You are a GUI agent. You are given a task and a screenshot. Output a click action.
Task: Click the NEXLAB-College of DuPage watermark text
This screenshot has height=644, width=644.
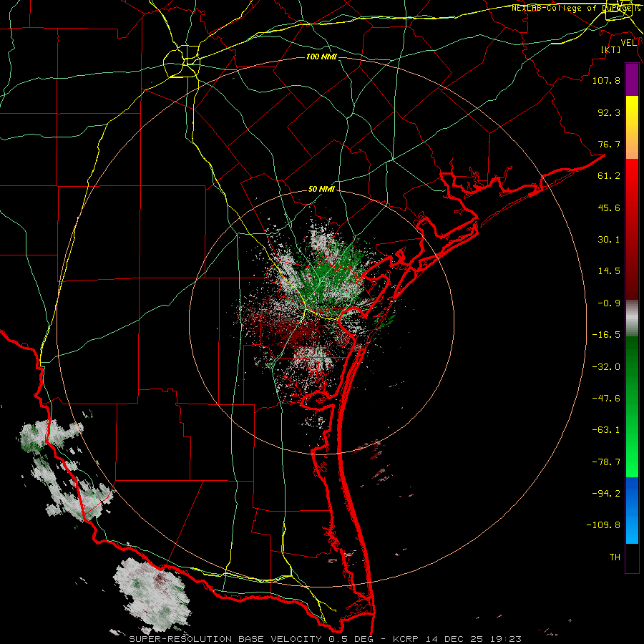tap(576, 8)
